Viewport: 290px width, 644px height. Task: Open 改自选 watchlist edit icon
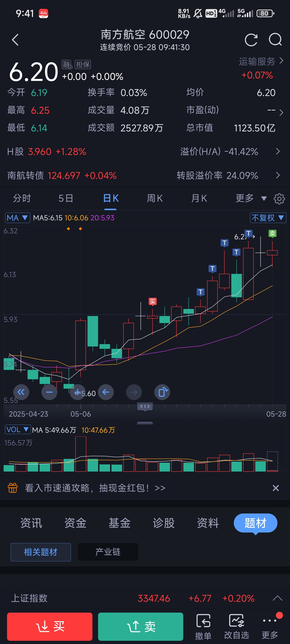pyautogui.click(x=236, y=626)
